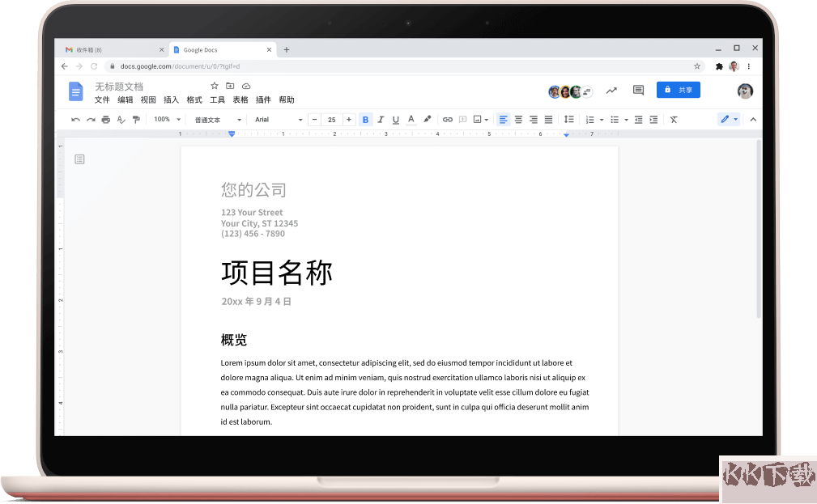Open the 视图 menu
This screenshot has width=817, height=504.
pyautogui.click(x=148, y=100)
